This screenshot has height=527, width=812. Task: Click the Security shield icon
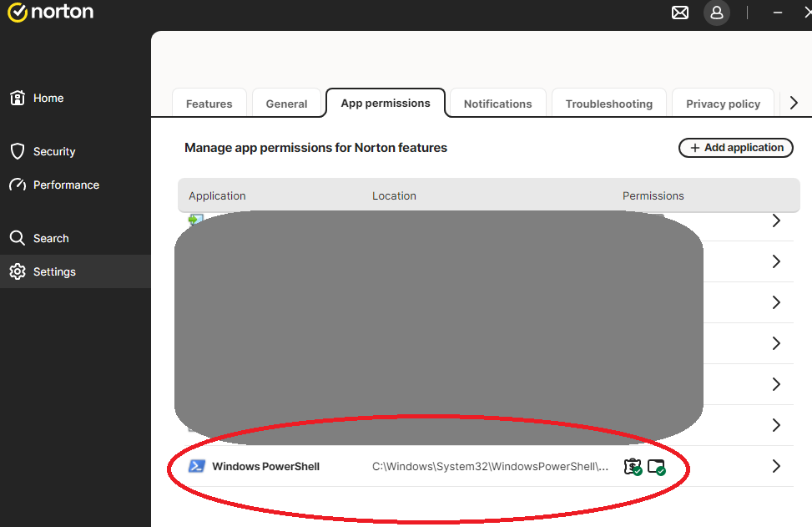[18, 151]
